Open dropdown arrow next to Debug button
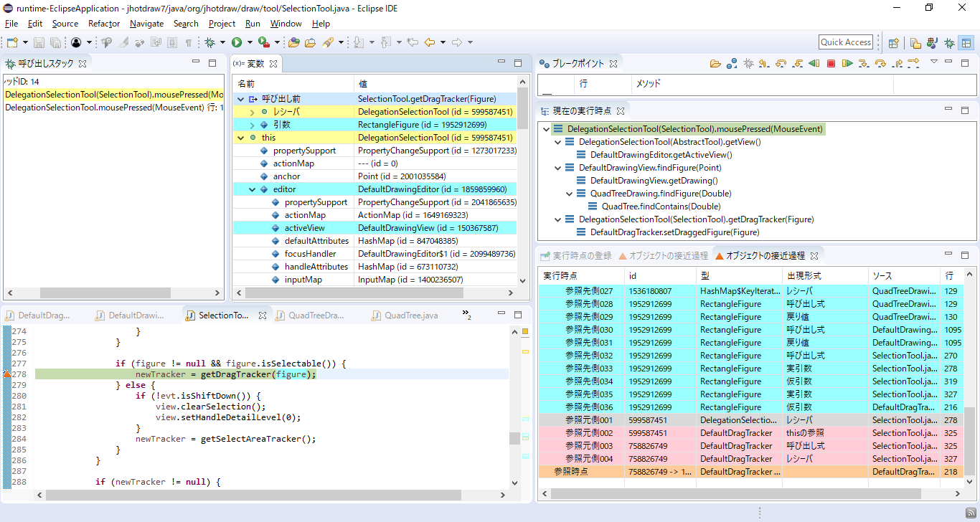This screenshot has width=980, height=522. pos(222,42)
